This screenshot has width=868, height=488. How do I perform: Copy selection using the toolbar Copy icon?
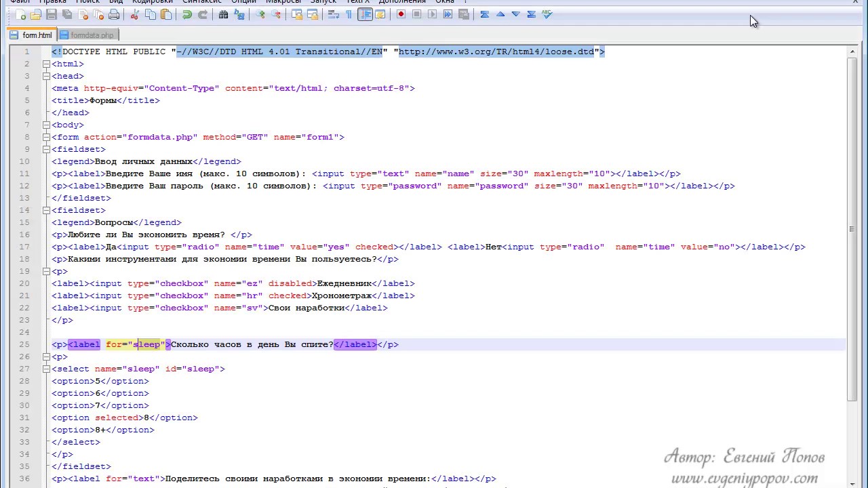[151, 14]
